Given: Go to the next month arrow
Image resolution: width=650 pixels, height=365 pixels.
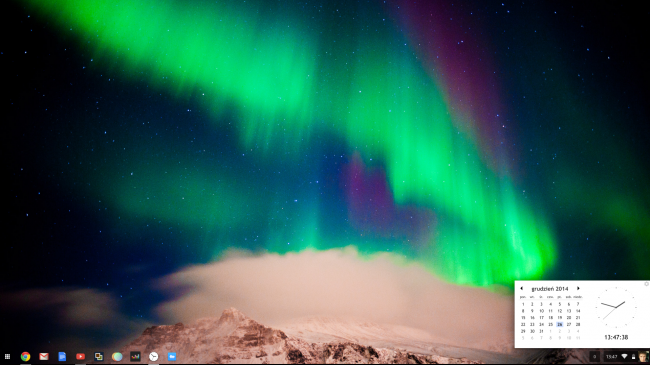Looking at the screenshot, I should pyautogui.click(x=578, y=288).
